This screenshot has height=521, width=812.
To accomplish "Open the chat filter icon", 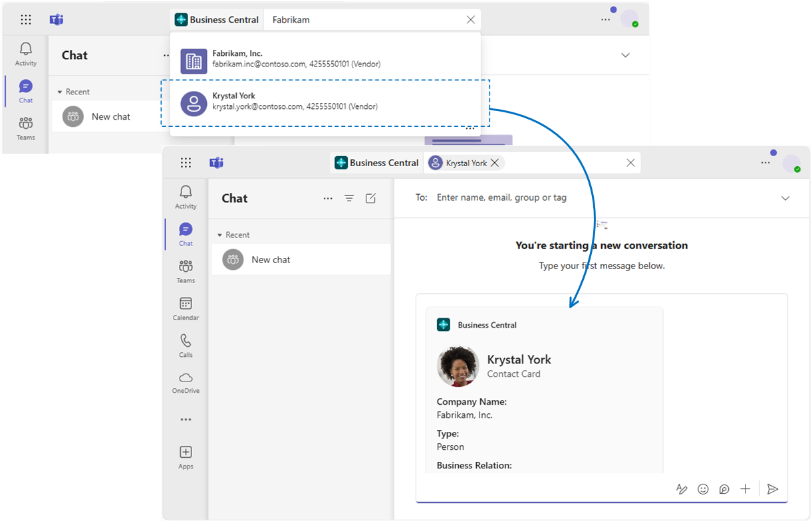I will click(x=349, y=198).
